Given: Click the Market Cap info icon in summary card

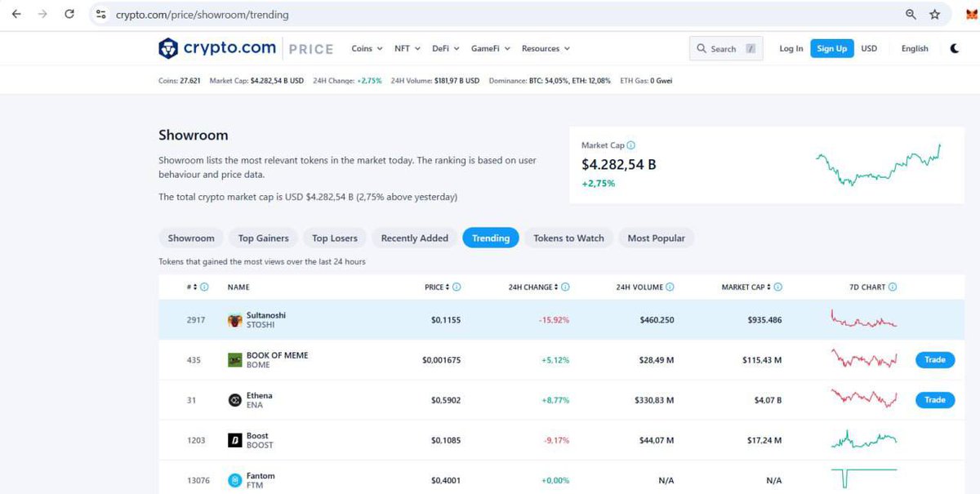Looking at the screenshot, I should click(x=631, y=145).
